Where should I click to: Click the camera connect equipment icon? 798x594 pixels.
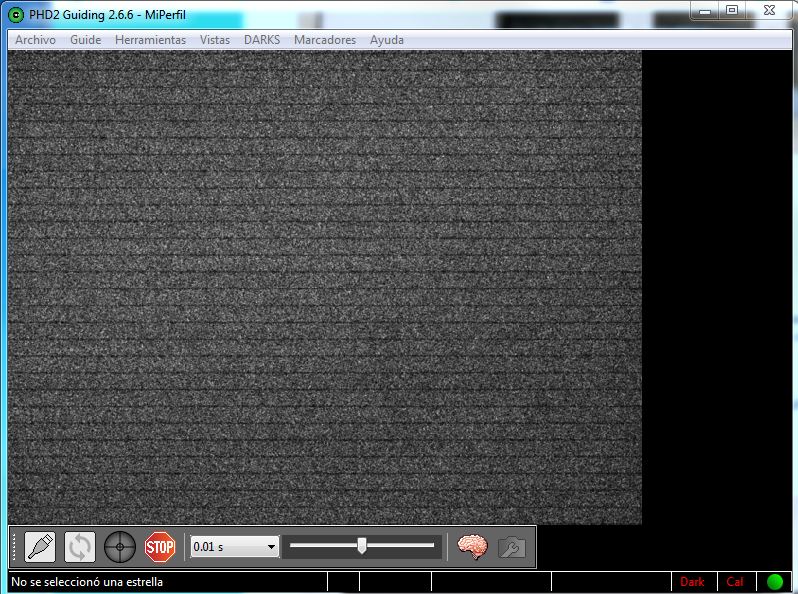(40, 547)
